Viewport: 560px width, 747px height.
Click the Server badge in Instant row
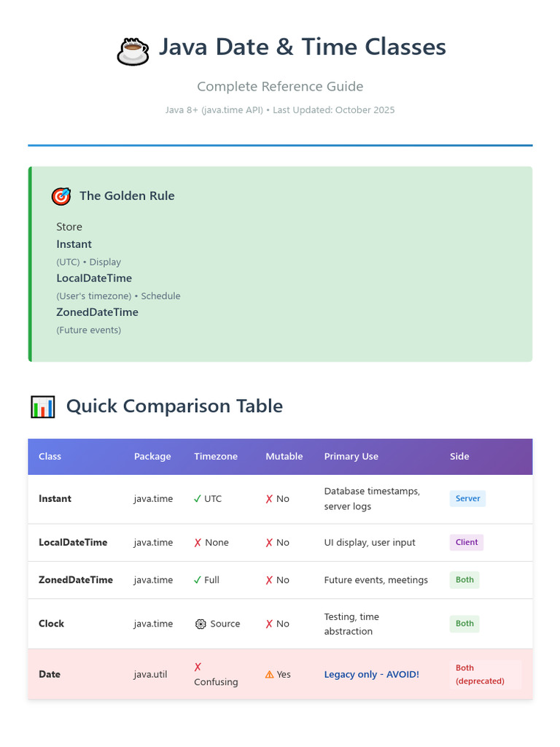pos(467,499)
